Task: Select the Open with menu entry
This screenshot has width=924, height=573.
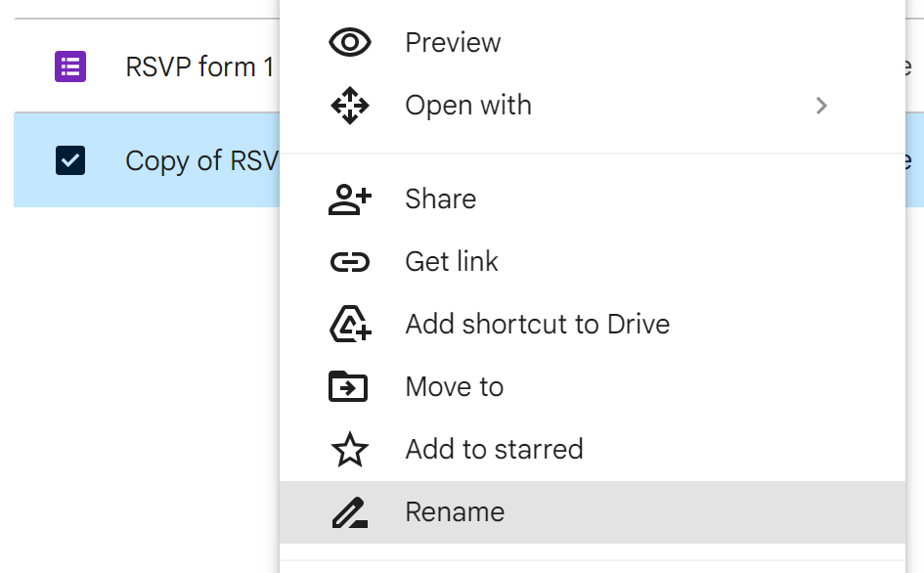Action: click(x=468, y=106)
